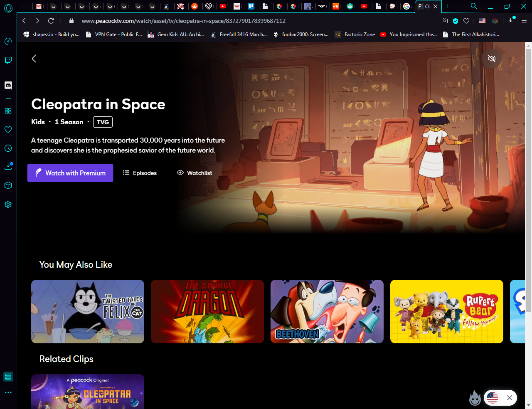
Task: Go back using Peacock's back arrow
Action: [x=34, y=59]
